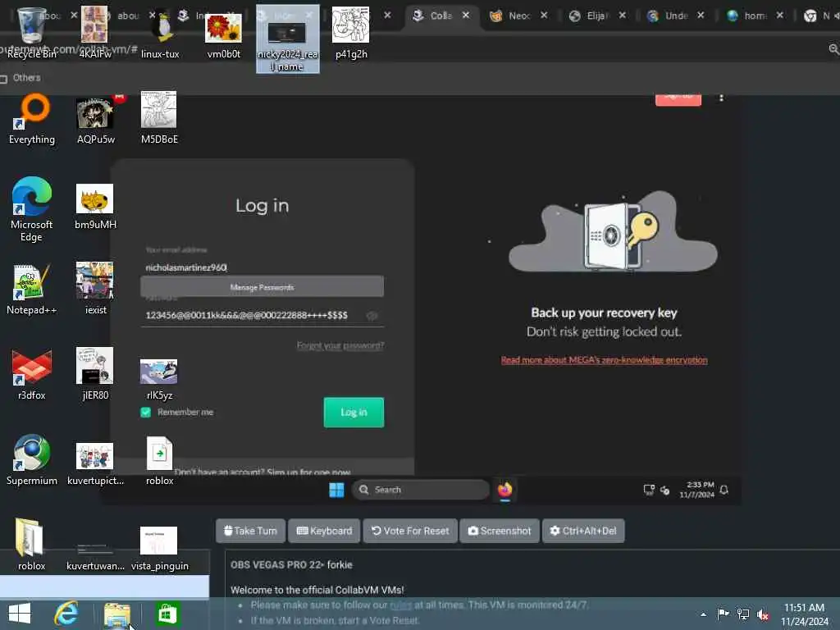
Task: Click the host clock showing 11:51 AM
Action: coord(805,614)
